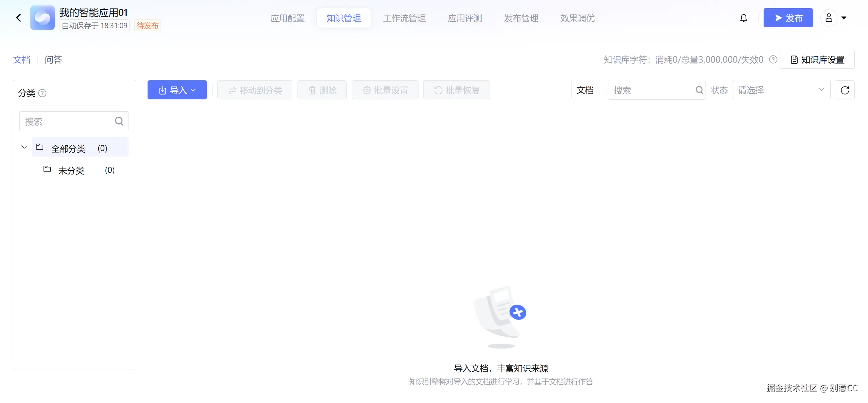This screenshot has width=868, height=403.
Task: Click the 发布 button
Action: pyautogui.click(x=788, y=18)
